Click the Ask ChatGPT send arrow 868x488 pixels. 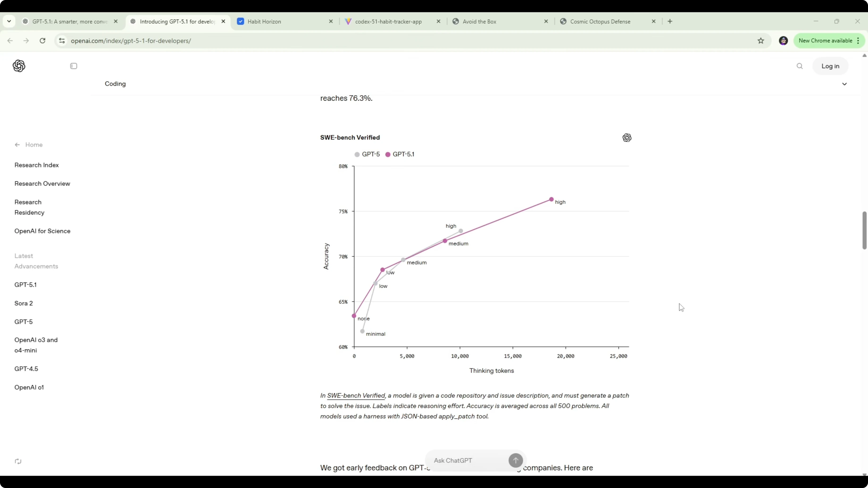[516, 460]
